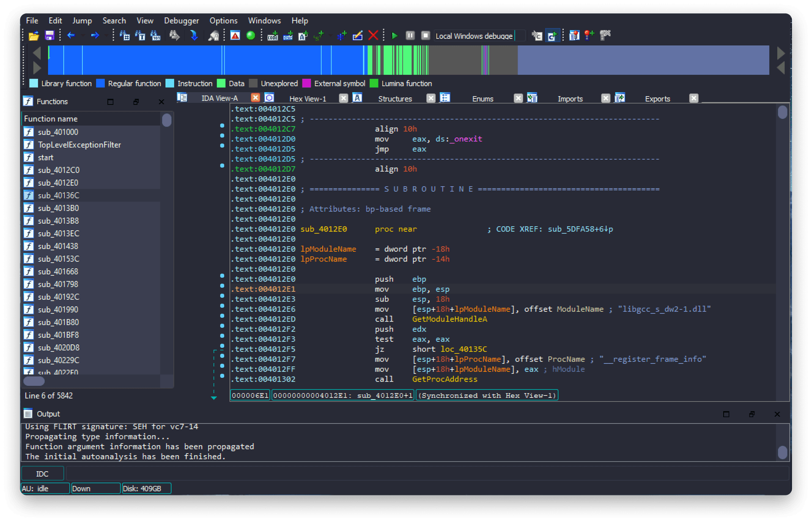
Task: Create data using the Data toolbar icon
Action: click(x=288, y=36)
